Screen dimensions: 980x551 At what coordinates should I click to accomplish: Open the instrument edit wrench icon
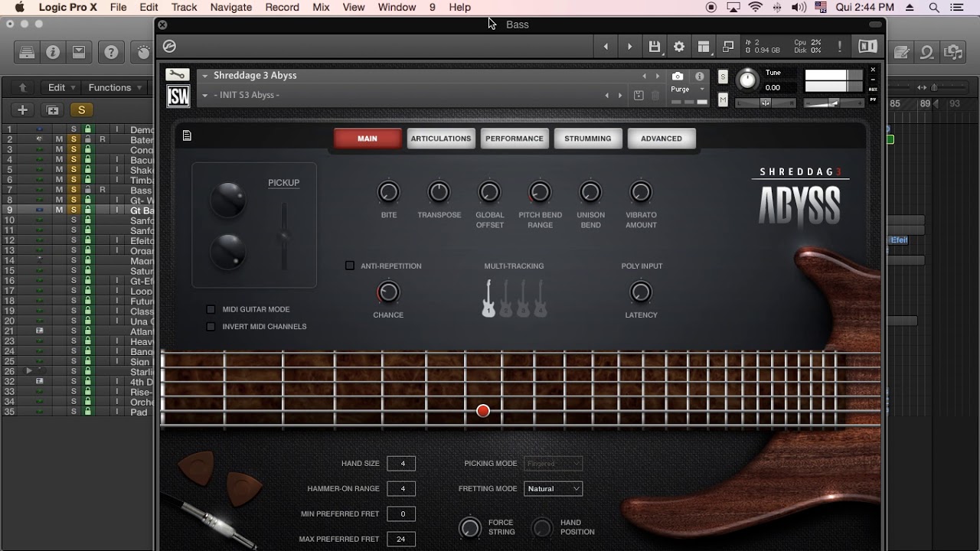tap(178, 75)
